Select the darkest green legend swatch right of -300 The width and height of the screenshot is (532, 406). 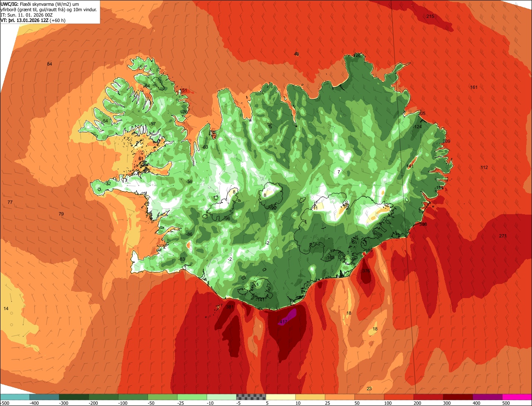(74, 397)
